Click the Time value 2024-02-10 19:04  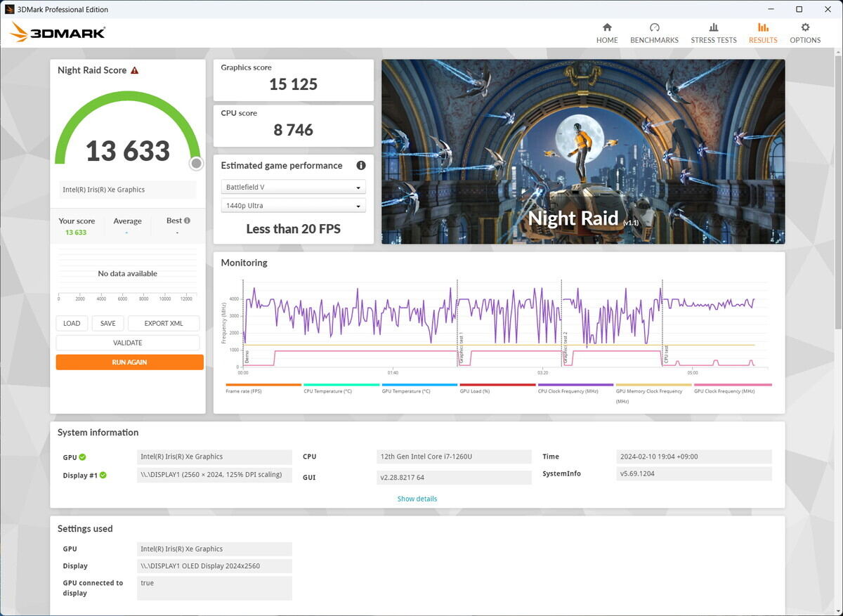click(693, 457)
